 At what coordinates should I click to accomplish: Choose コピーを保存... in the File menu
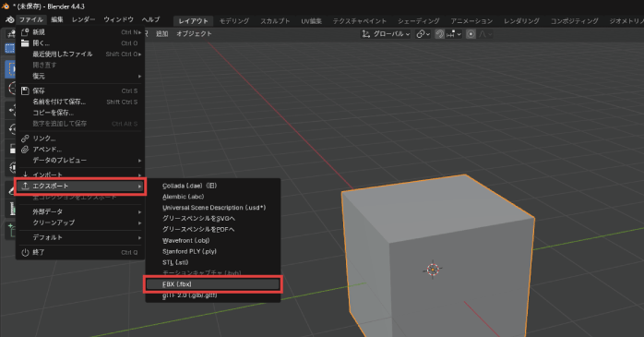(80, 113)
